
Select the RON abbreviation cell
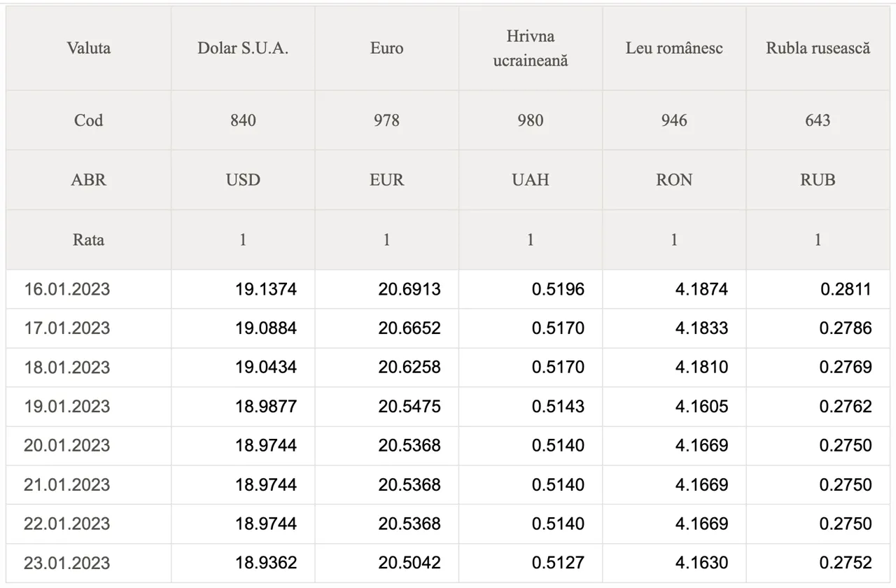pos(674,180)
